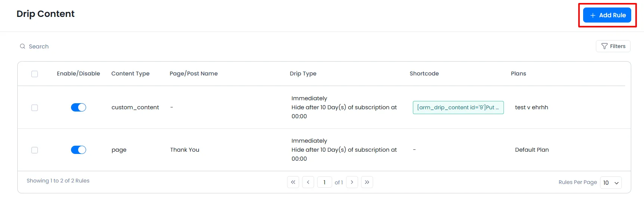Sort by the Drip Type column header

click(x=303, y=74)
